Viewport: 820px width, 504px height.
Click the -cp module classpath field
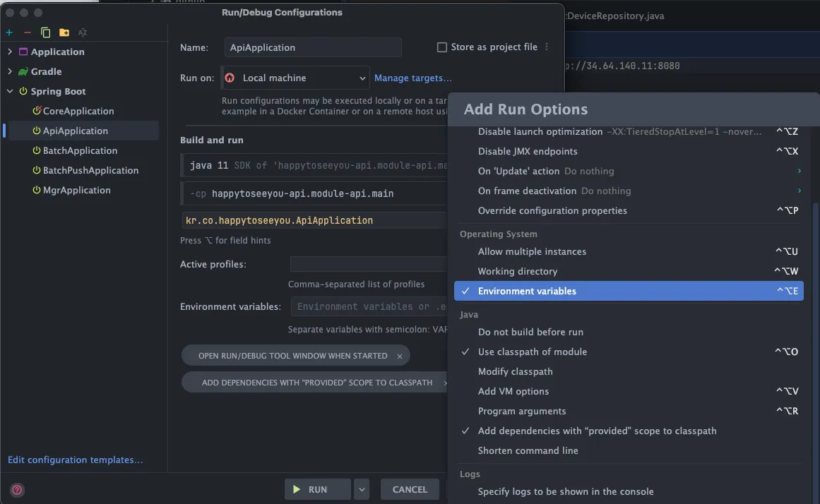pos(314,193)
